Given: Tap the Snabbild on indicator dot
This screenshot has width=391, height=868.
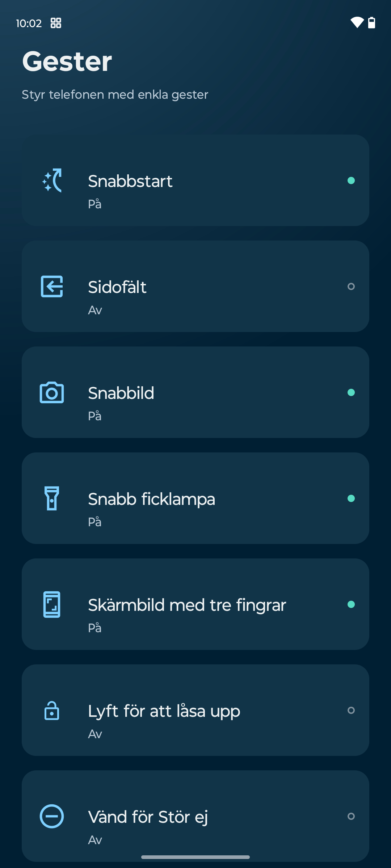Looking at the screenshot, I should click(351, 392).
